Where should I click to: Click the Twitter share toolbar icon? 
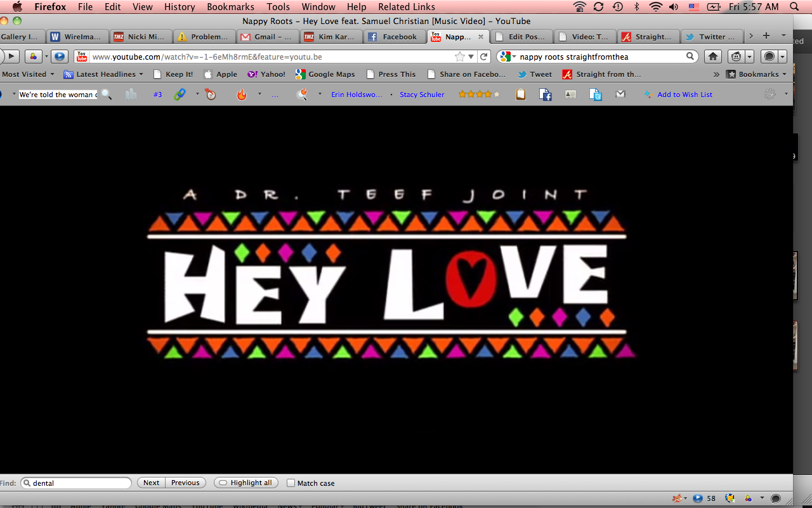pyautogui.click(x=595, y=95)
